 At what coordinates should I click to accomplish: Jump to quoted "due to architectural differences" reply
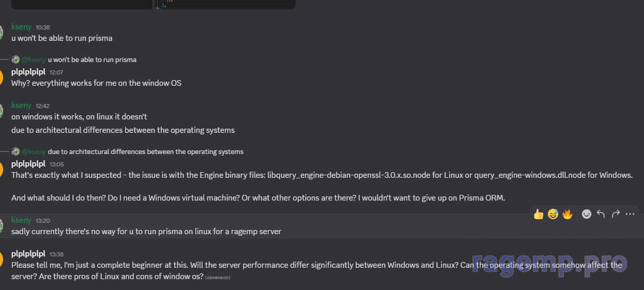coord(145,151)
